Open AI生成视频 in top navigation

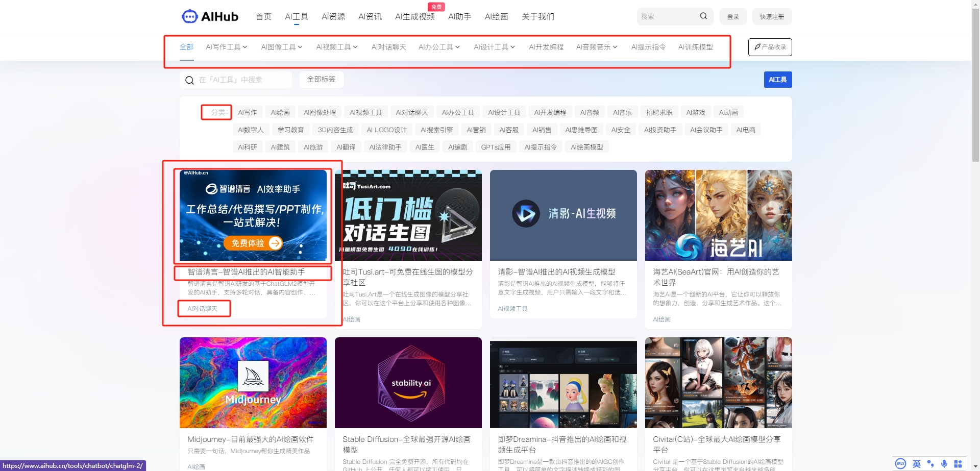pos(415,16)
